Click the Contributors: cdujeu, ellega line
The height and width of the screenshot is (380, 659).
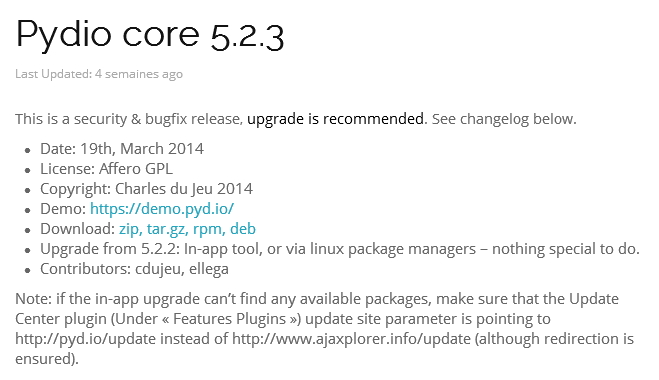click(134, 269)
